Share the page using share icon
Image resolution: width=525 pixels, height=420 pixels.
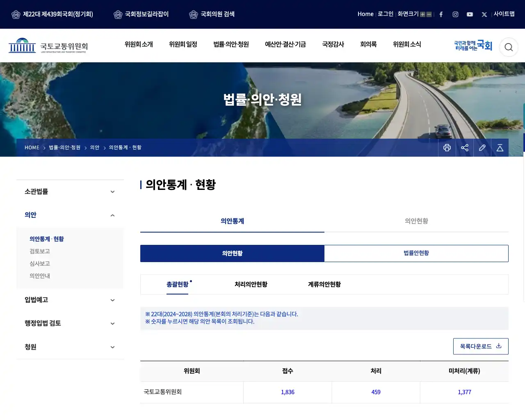[x=465, y=148]
